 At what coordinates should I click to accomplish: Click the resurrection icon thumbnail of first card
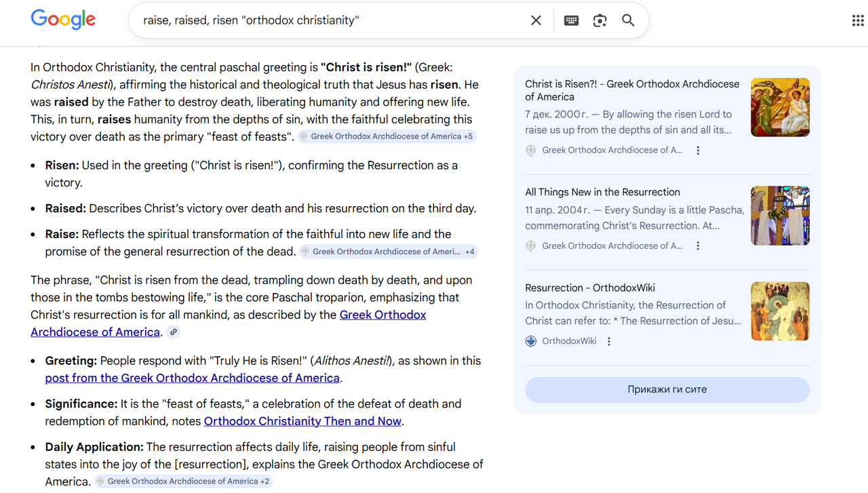[x=780, y=107]
